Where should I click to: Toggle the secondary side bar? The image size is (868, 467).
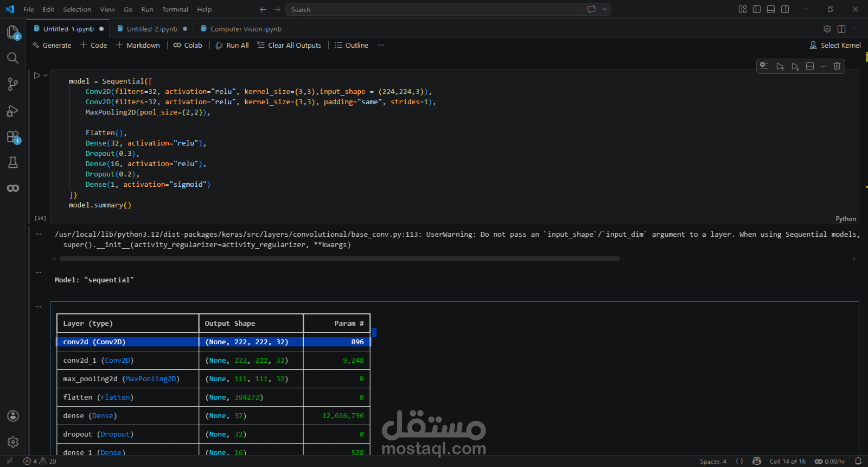tap(785, 9)
